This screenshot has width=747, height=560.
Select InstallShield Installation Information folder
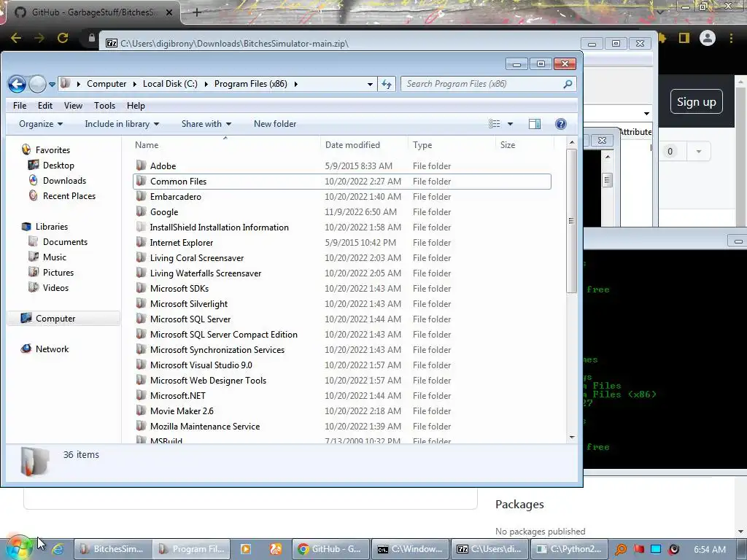click(219, 227)
